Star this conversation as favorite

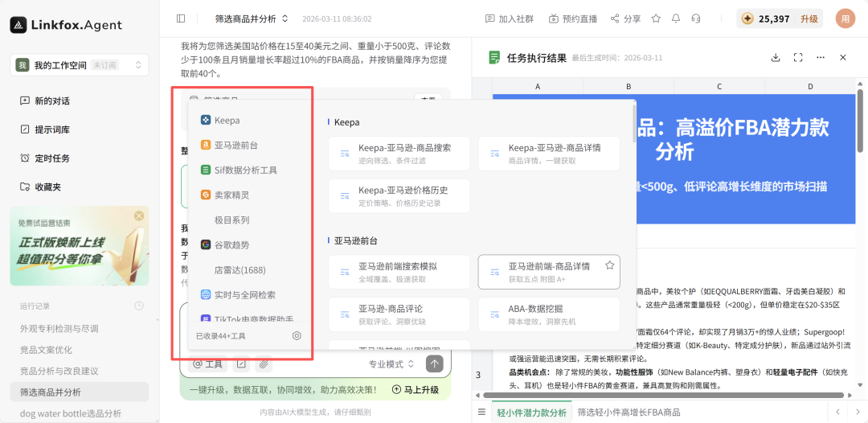(656, 18)
